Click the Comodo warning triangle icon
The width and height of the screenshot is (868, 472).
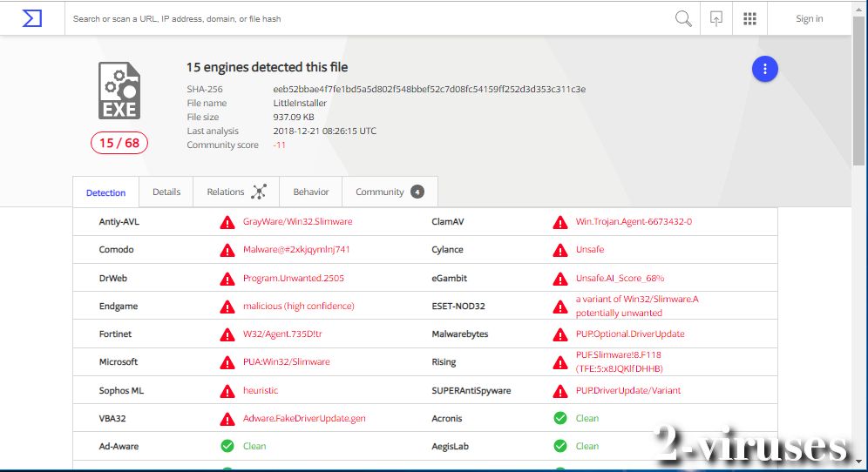pos(227,250)
